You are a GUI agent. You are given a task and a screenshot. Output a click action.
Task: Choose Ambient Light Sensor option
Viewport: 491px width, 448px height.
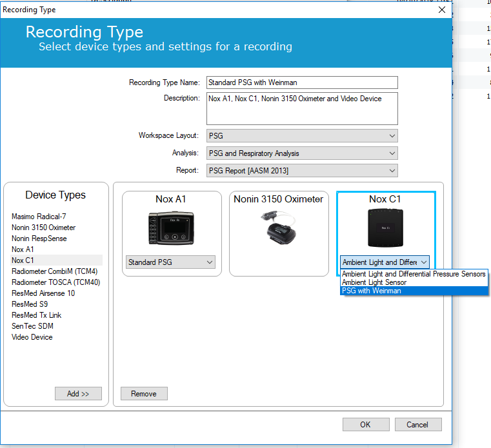point(414,282)
